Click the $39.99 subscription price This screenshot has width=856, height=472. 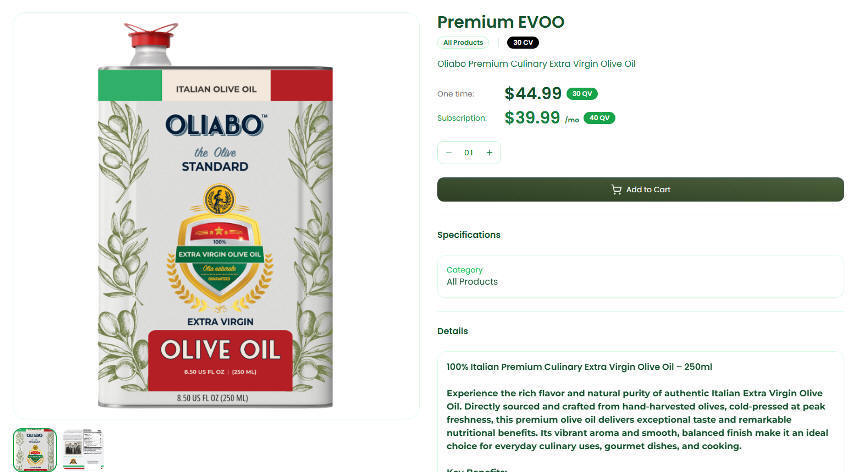[x=532, y=118]
